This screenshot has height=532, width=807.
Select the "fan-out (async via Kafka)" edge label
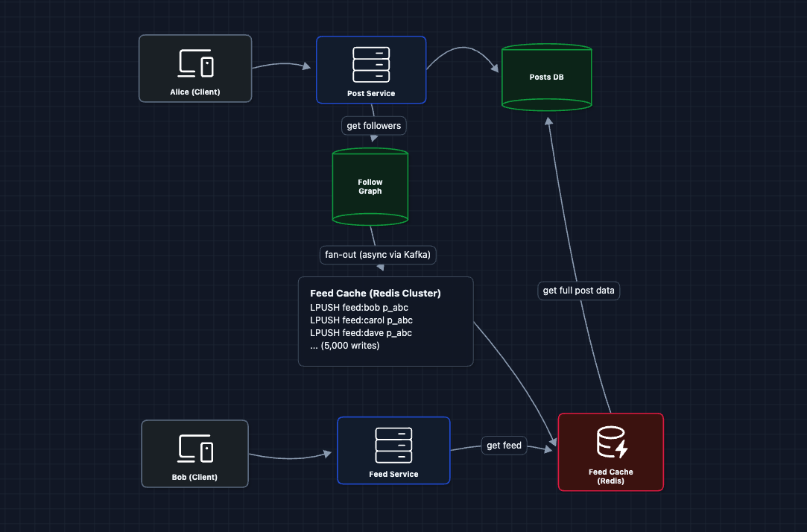(x=379, y=255)
